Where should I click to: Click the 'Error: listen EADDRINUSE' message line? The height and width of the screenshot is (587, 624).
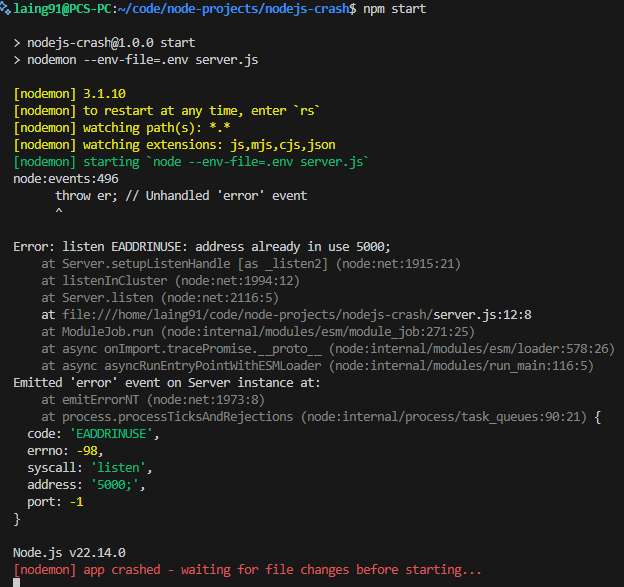[202, 247]
